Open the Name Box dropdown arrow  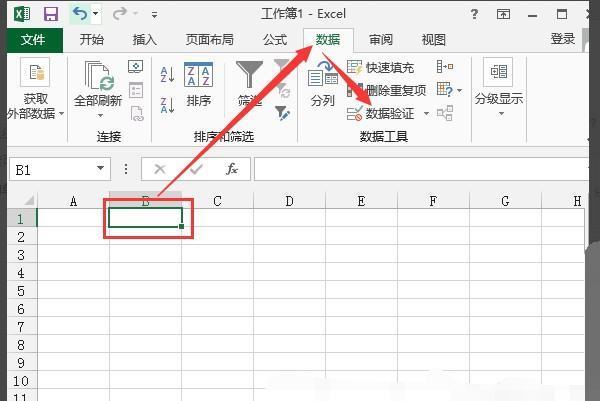click(x=101, y=168)
